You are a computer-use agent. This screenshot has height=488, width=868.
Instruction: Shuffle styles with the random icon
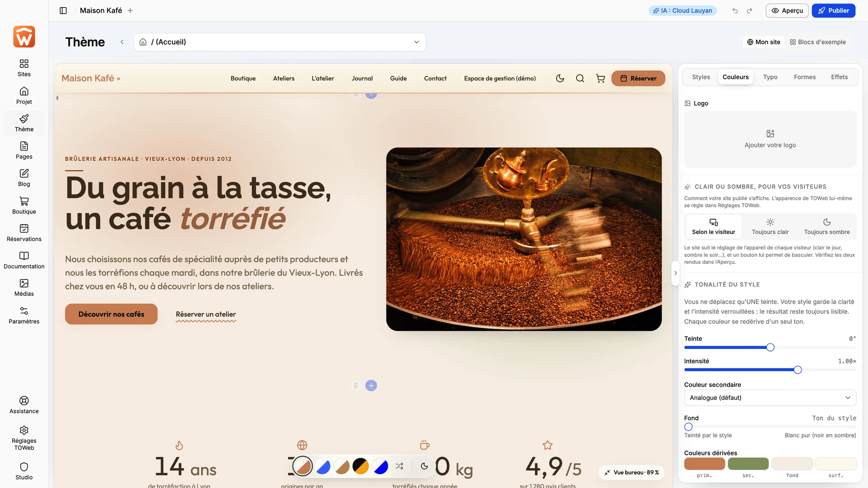click(x=399, y=466)
